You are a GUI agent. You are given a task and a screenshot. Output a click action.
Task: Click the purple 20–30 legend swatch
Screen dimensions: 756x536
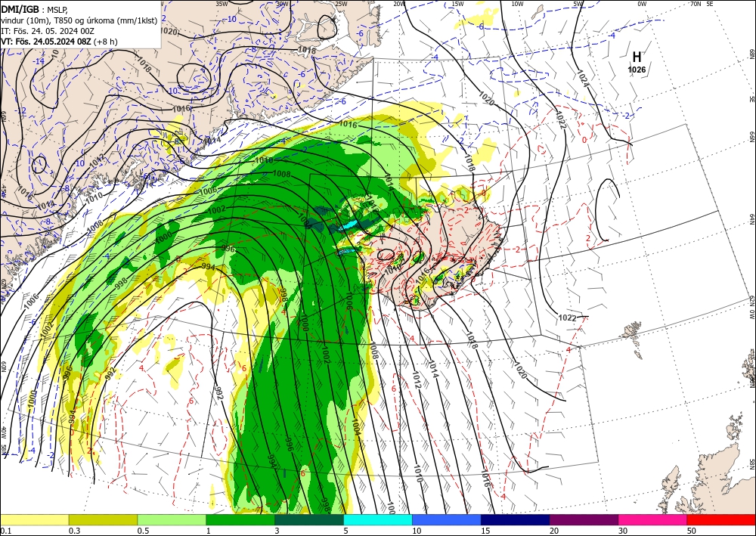(x=584, y=519)
